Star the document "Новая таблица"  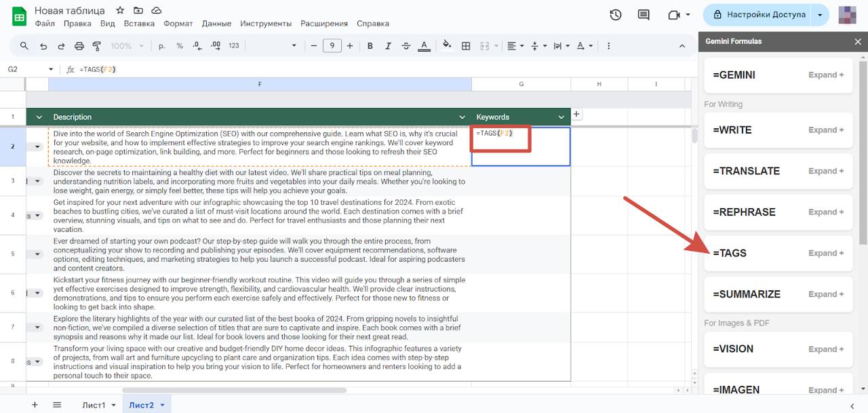click(x=120, y=11)
